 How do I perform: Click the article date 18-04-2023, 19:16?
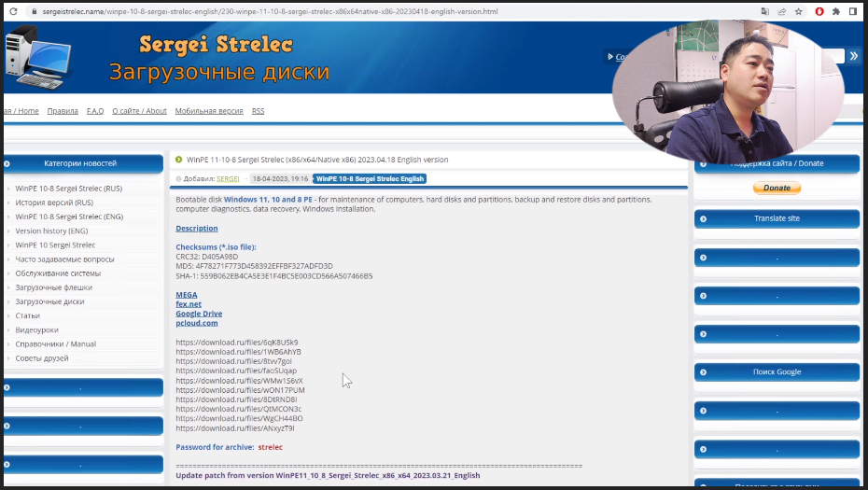tap(280, 179)
